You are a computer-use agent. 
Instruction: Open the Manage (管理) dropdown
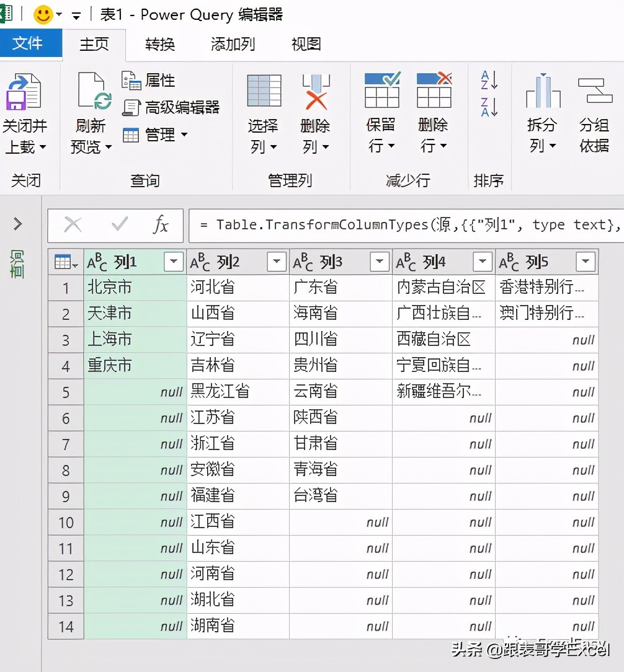pyautogui.click(x=155, y=135)
